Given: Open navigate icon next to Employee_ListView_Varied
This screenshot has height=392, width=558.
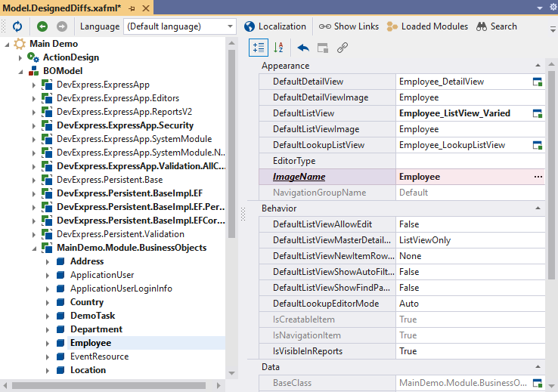Looking at the screenshot, I should 538,113.
